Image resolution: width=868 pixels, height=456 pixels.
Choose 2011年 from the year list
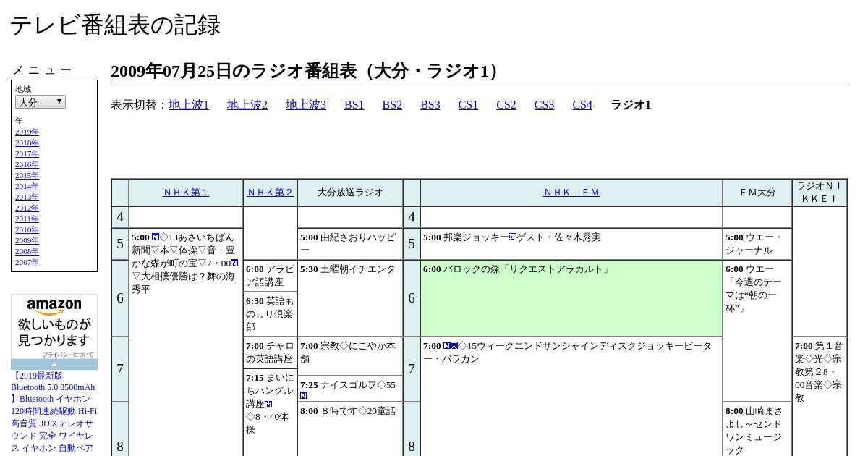pos(27,219)
